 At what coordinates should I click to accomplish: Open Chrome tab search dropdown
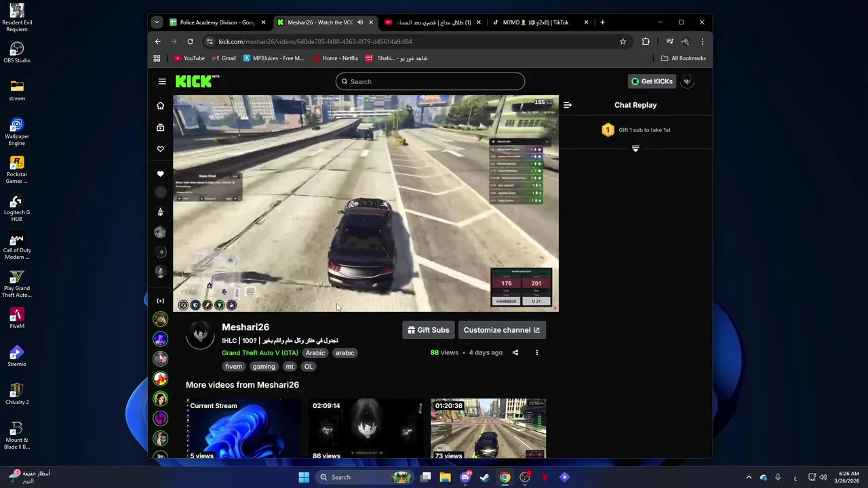[x=157, y=22]
